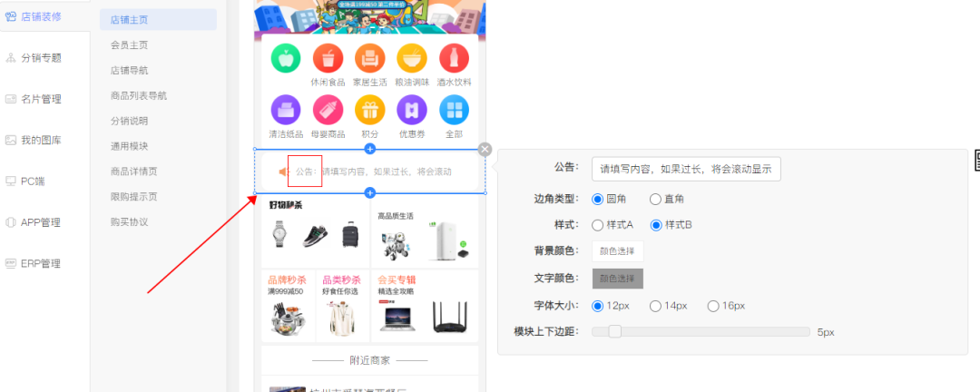Click the 模块上下边距 slider handle
The width and height of the screenshot is (980, 392).
tap(614, 331)
